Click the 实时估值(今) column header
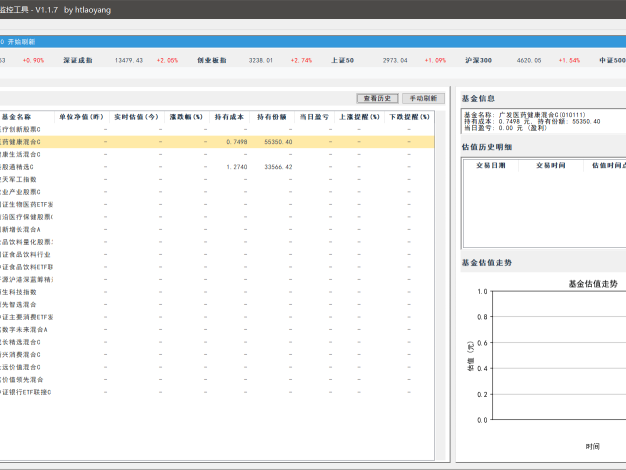 coord(136,117)
